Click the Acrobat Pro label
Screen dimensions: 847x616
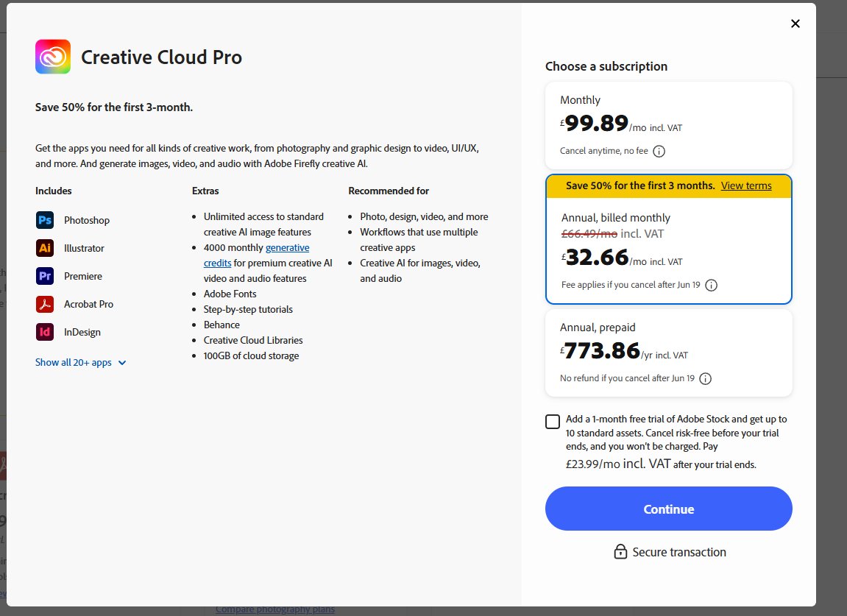pos(88,304)
